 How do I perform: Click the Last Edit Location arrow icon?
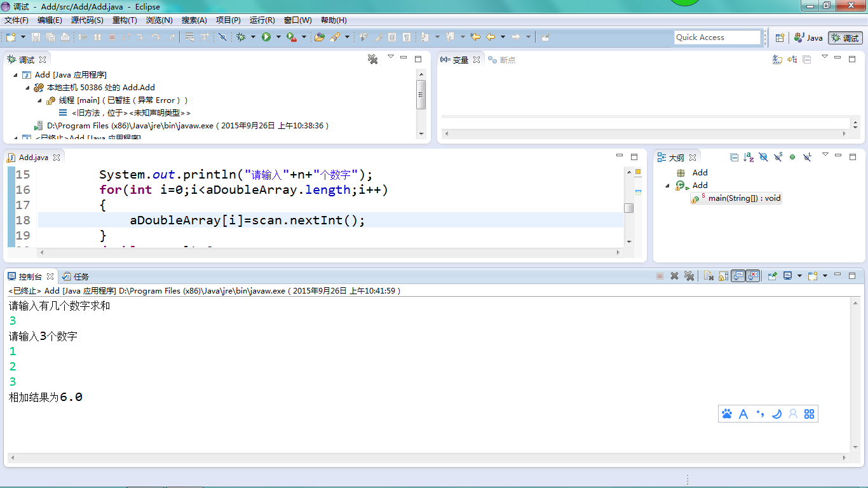point(475,37)
